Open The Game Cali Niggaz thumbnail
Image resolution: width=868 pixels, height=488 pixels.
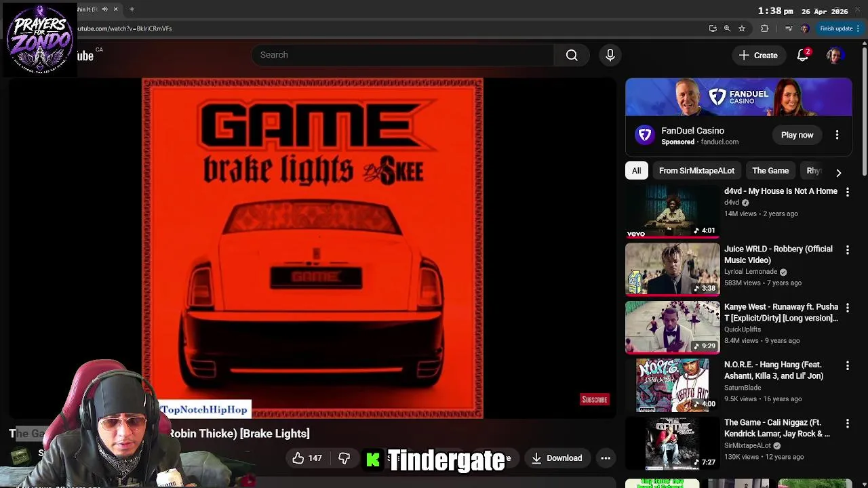click(x=672, y=443)
